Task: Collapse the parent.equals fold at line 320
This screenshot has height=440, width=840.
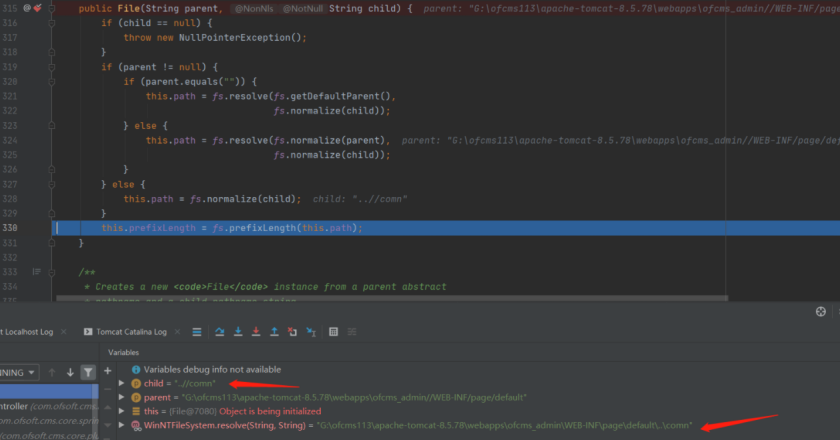Action: [52, 81]
